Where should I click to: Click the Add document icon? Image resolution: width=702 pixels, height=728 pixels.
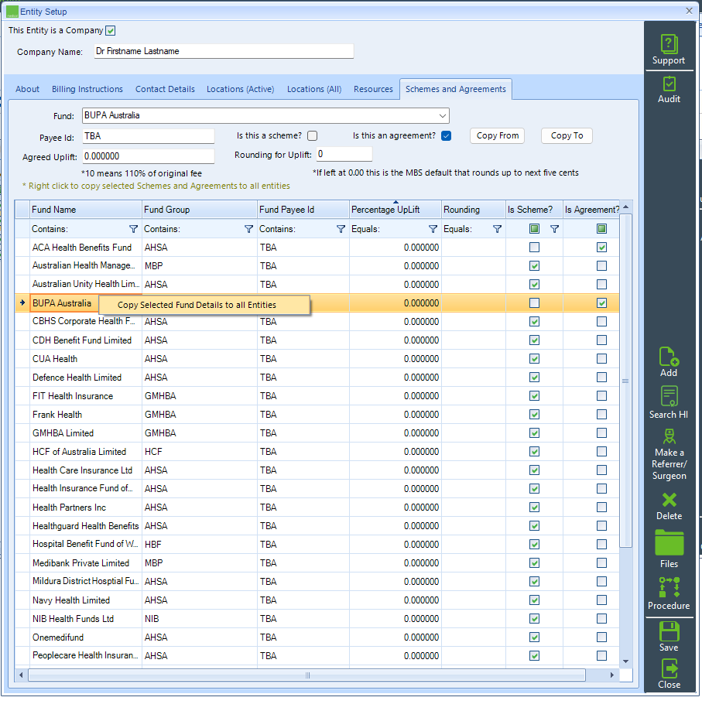click(669, 357)
